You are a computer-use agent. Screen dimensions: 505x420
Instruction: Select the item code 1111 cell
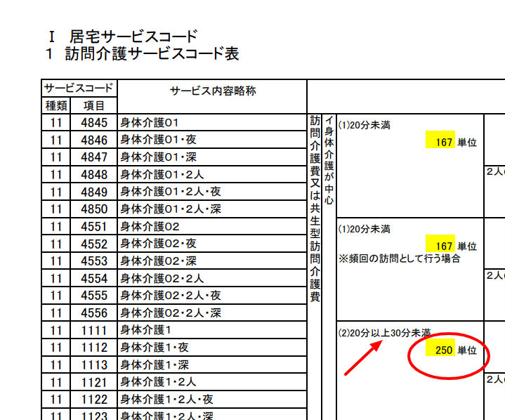pos(94,330)
